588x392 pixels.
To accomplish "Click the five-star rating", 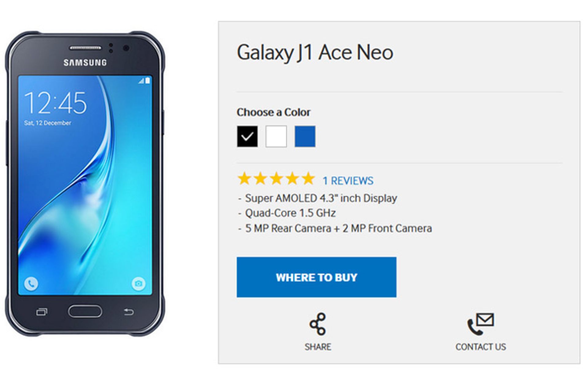I will (x=276, y=179).
